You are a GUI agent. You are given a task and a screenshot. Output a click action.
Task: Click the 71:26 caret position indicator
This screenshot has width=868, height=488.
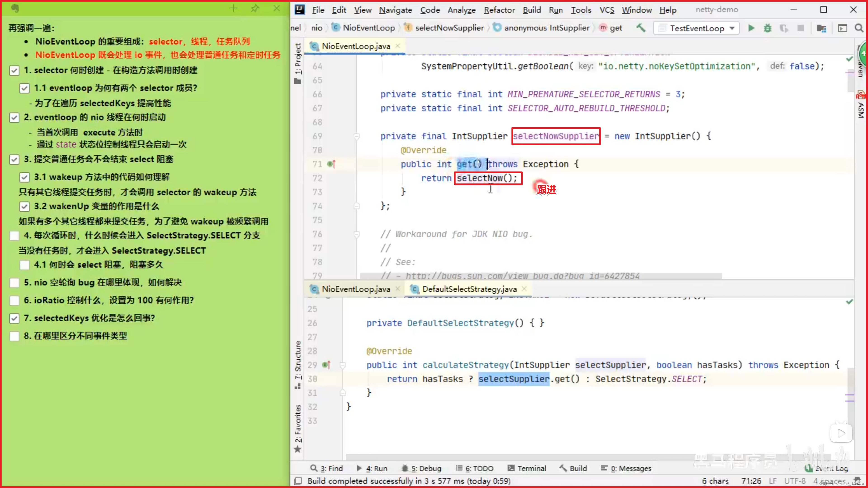pos(751,481)
